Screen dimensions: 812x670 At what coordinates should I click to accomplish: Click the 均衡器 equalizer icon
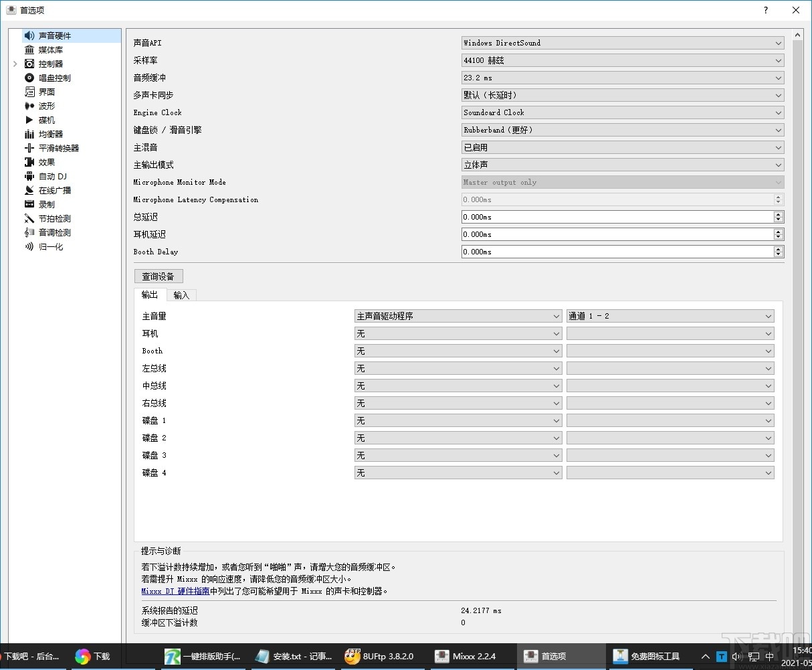pos(29,134)
